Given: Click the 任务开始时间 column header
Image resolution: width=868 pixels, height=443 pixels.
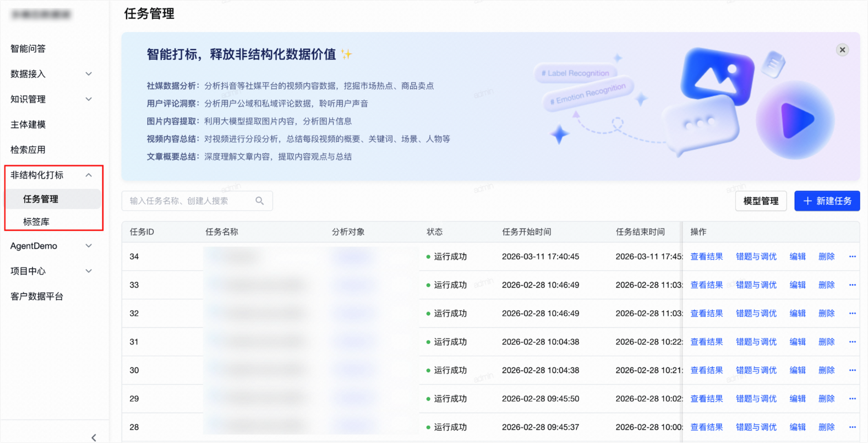Looking at the screenshot, I should tap(527, 232).
